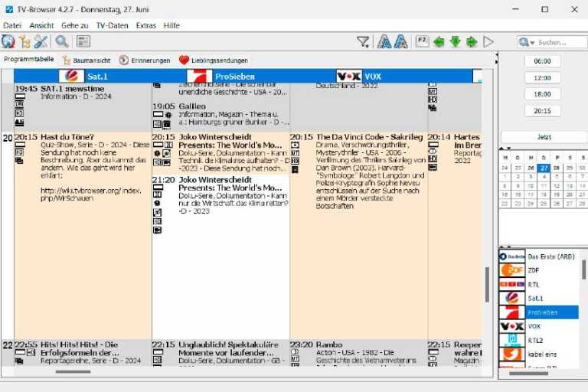Screen dimensions: 588x392
Task: Open the Gehe zu menu
Action: click(74, 25)
